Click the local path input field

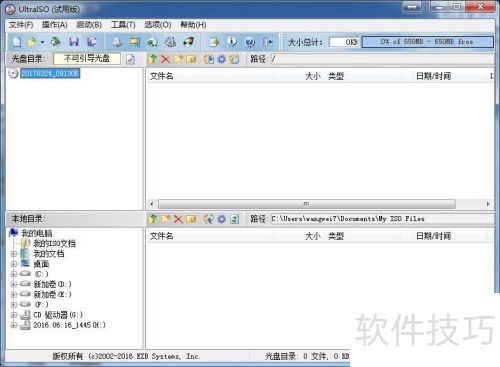(382, 219)
